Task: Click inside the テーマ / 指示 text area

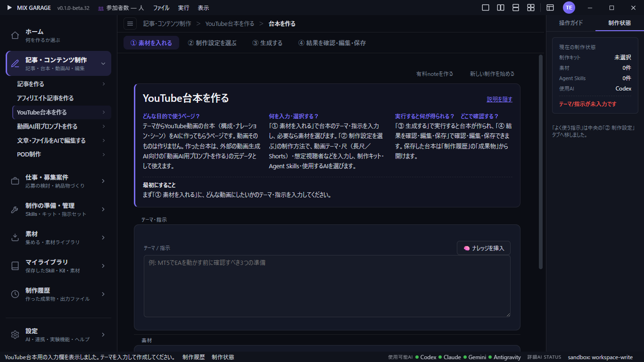Action: click(x=327, y=286)
